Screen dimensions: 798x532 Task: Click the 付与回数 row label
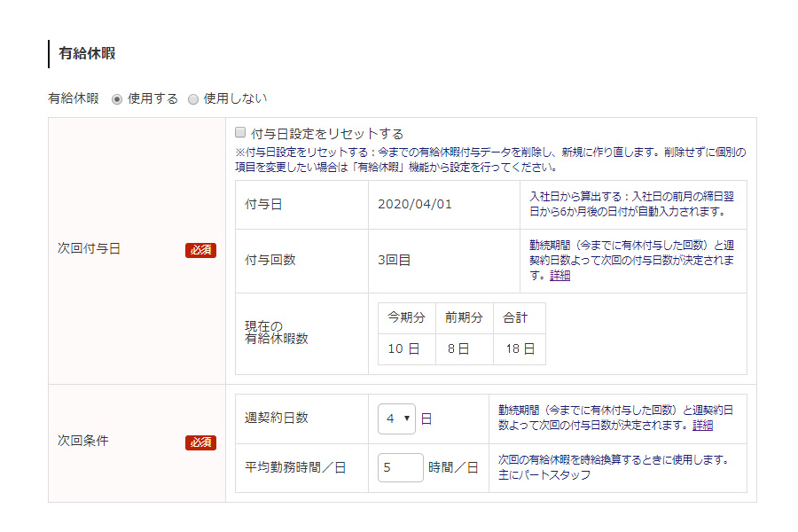(270, 260)
